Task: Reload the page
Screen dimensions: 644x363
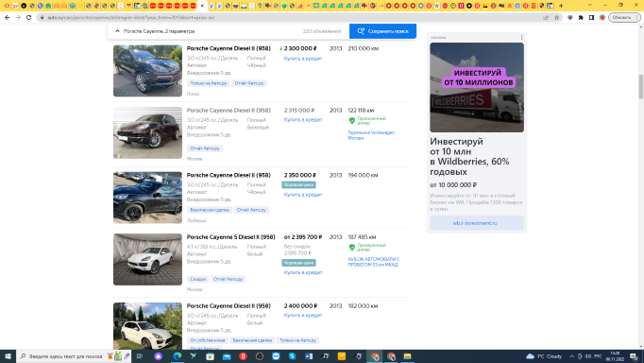Action: click(28, 18)
